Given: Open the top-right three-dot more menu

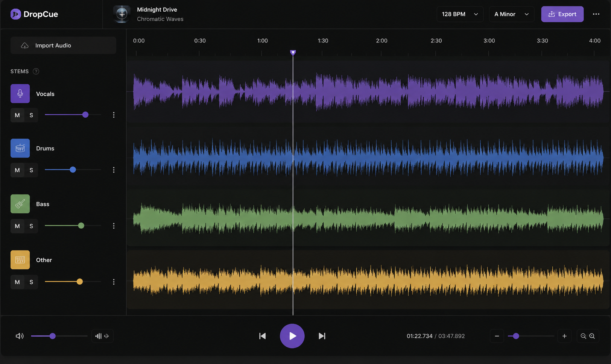Looking at the screenshot, I should [x=596, y=14].
